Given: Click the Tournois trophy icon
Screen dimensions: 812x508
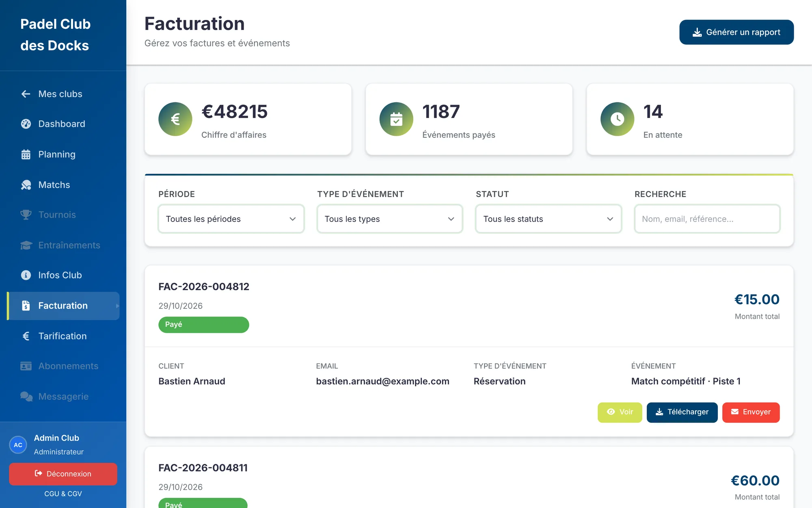Looking at the screenshot, I should (26, 215).
